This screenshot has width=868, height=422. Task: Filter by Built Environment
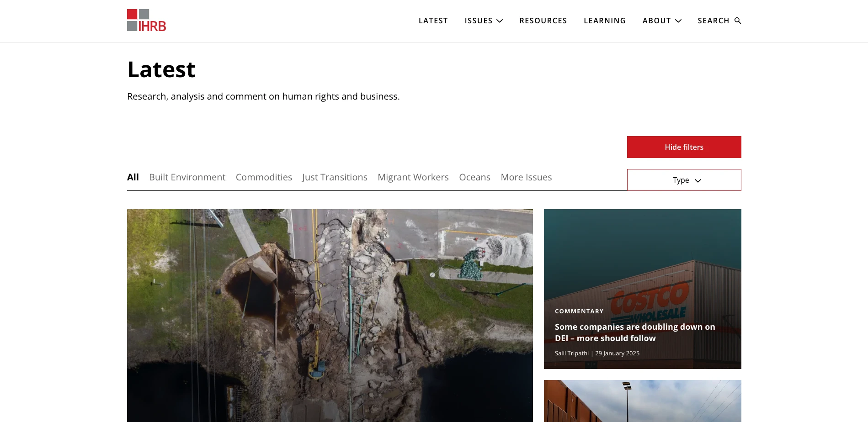187,177
